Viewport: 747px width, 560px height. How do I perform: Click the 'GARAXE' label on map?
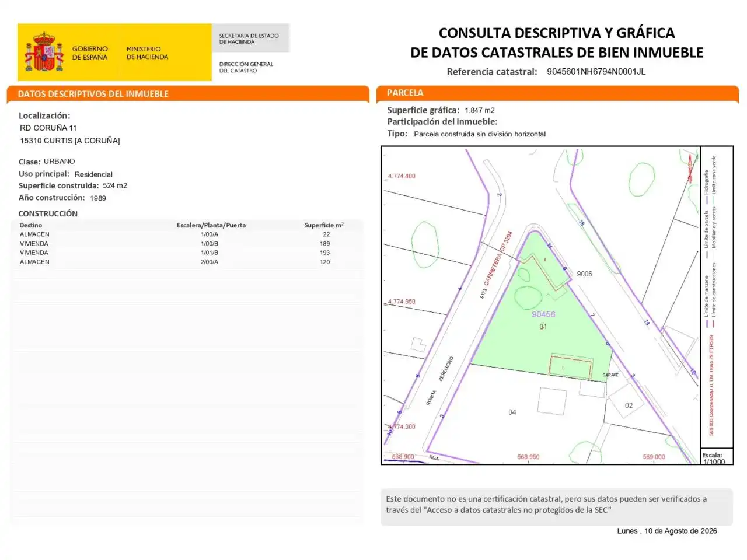610,375
